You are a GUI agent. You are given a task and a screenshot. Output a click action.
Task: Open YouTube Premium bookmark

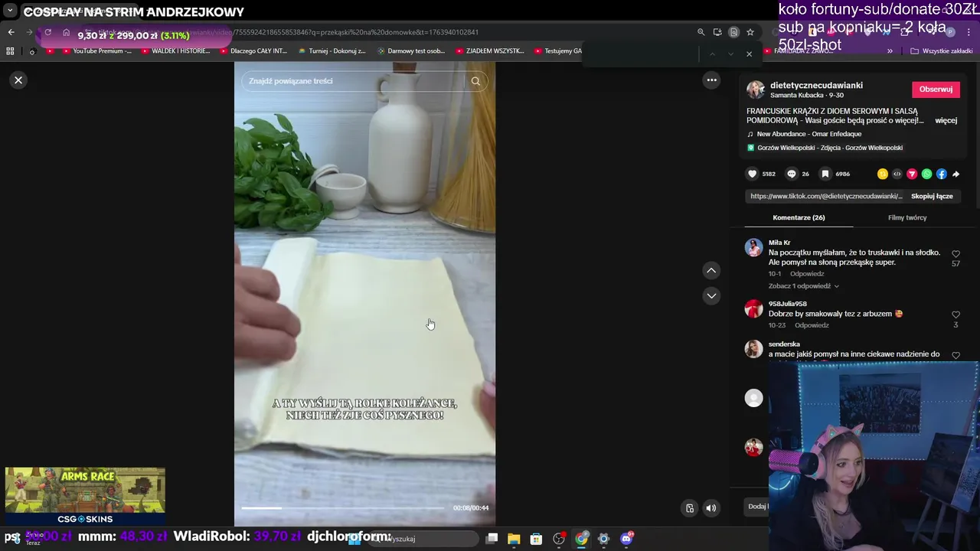[97, 51]
